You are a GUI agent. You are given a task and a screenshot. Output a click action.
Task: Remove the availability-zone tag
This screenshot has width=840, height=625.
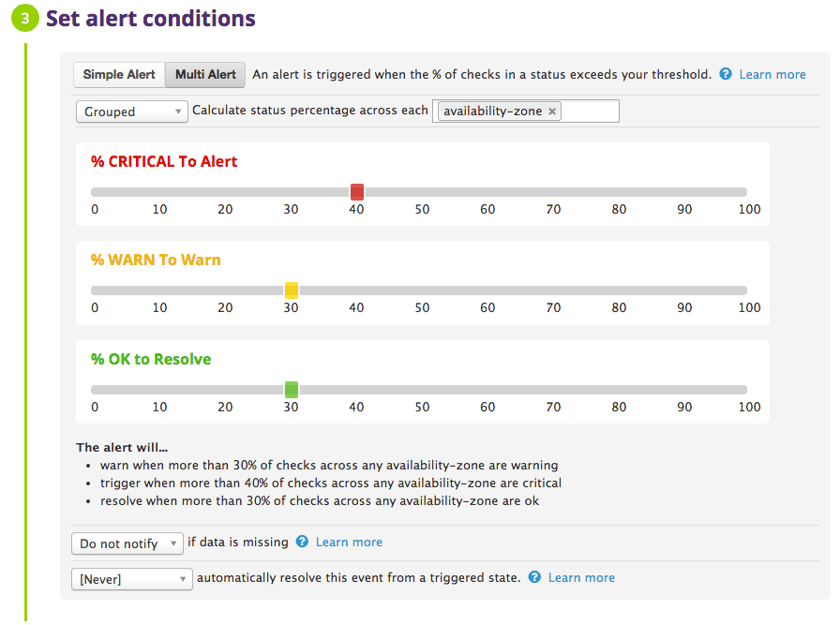pos(552,111)
